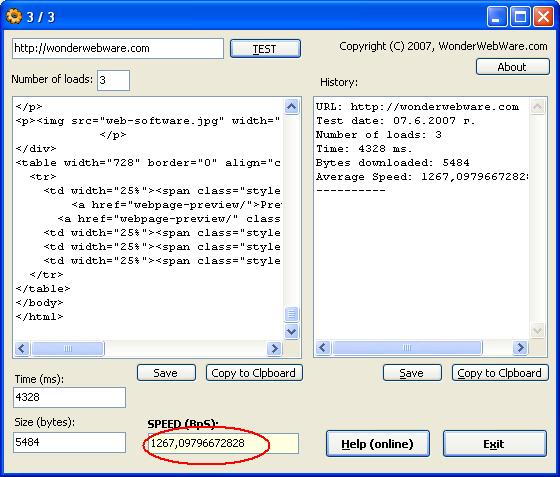Click the 'Number of loads:' label

(x=52, y=79)
